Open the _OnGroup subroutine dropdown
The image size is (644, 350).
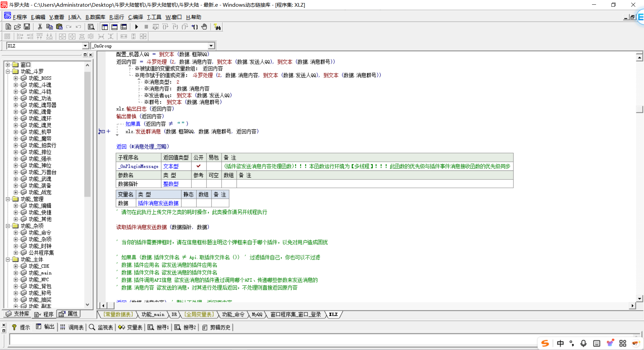click(211, 46)
